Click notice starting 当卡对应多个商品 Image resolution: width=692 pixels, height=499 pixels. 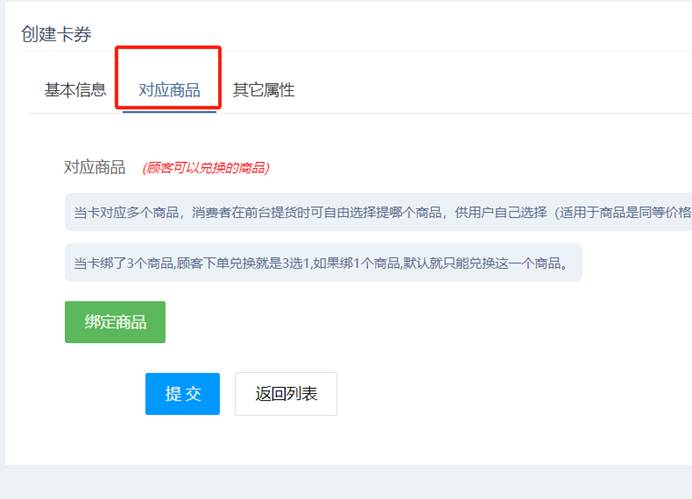tap(379, 212)
